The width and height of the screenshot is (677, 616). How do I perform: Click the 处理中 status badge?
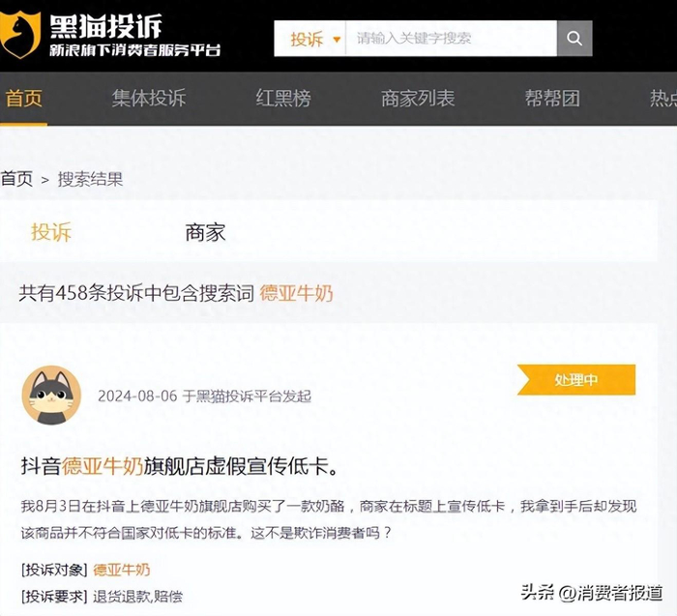tap(576, 380)
